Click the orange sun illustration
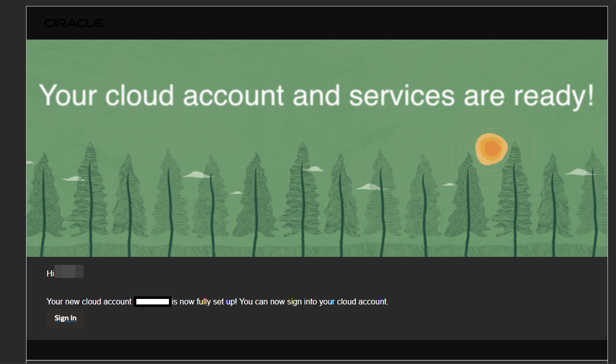 pos(491,149)
